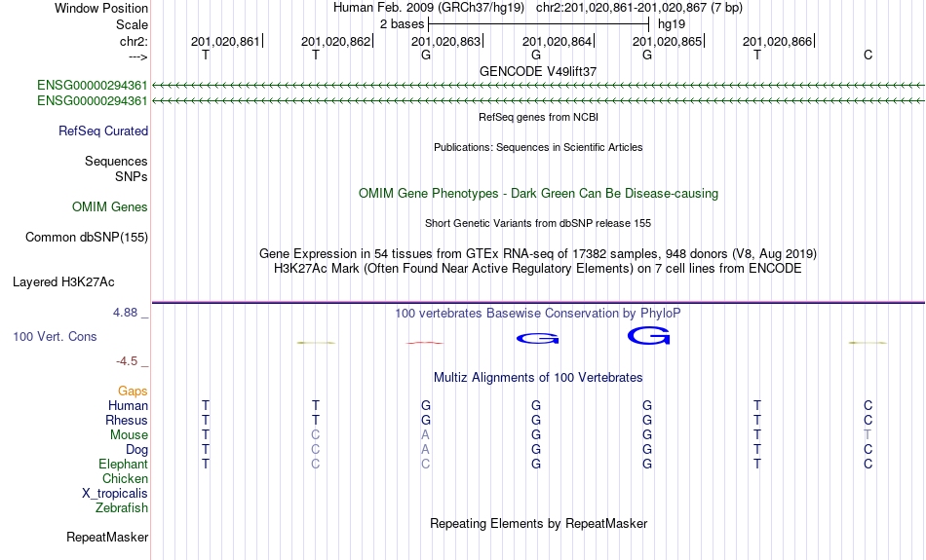Select the Dog species row label
This screenshot has height=560, width=926.
[137, 450]
